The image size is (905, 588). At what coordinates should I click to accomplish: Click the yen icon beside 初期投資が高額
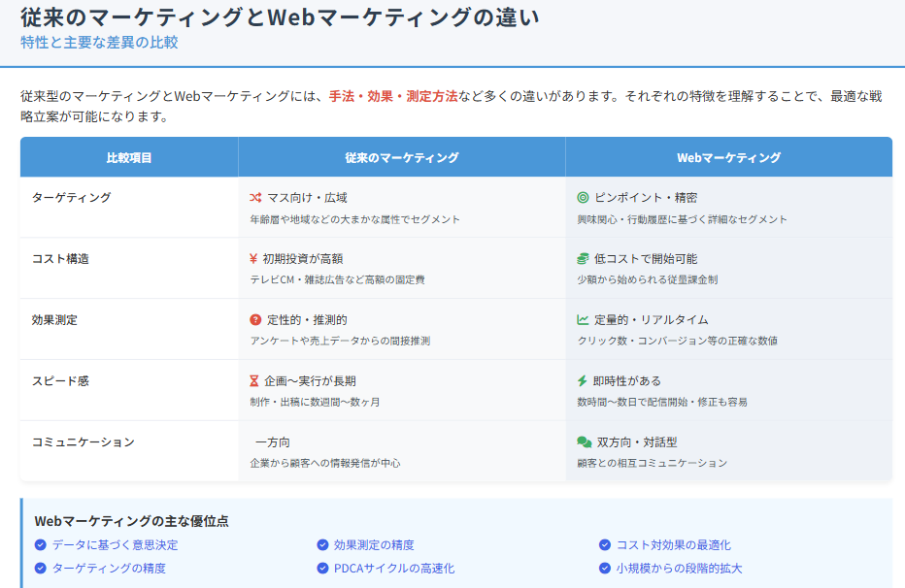[x=253, y=258]
